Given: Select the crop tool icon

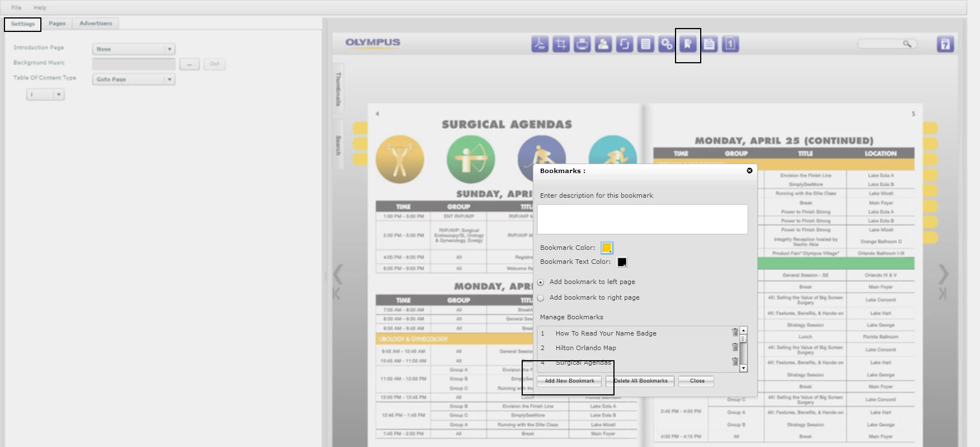Looking at the screenshot, I should tap(561, 44).
